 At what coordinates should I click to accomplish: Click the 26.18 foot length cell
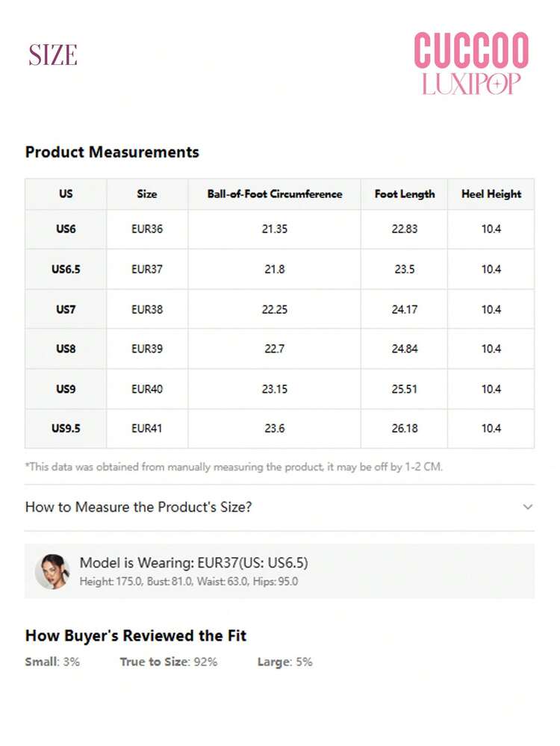click(x=405, y=428)
